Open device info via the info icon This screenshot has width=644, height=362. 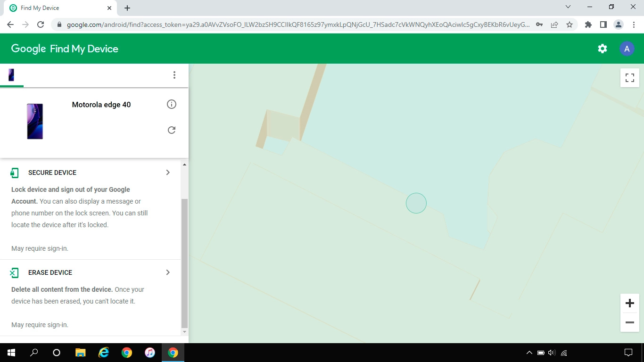pyautogui.click(x=172, y=104)
